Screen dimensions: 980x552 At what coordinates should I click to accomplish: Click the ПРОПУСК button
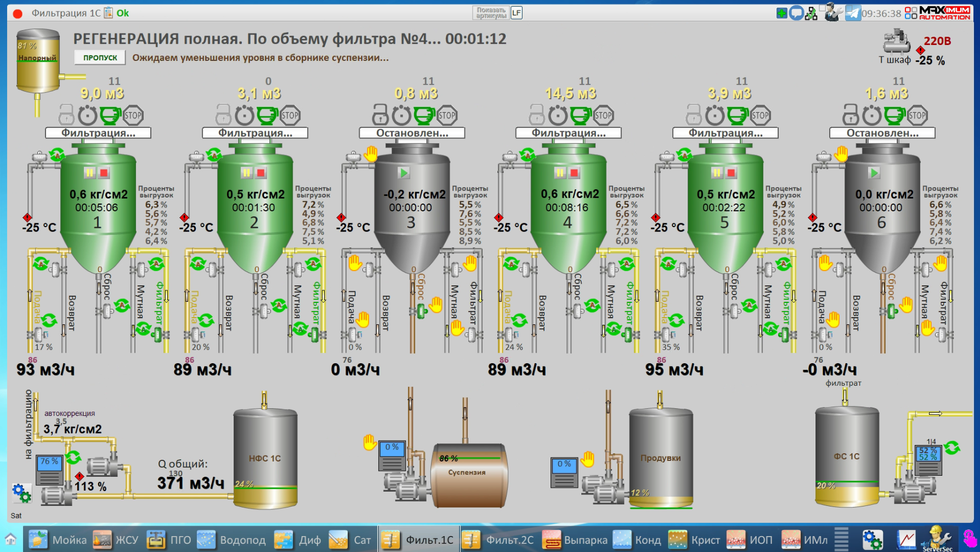pos(100,58)
